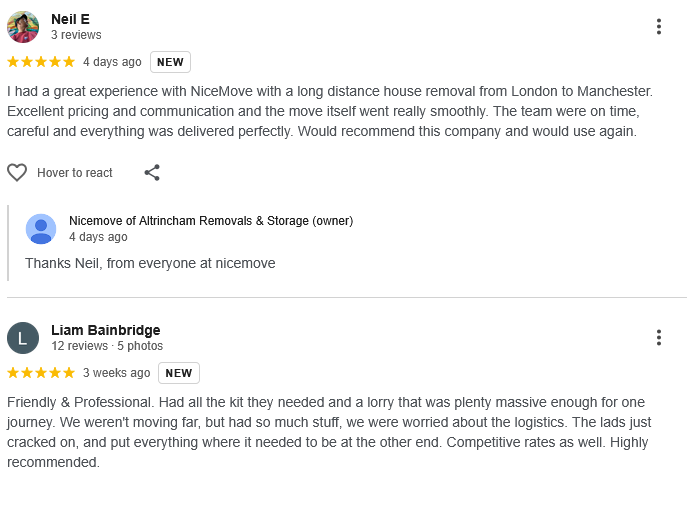Click the Nicemove owner avatar icon
The height and width of the screenshot is (518, 691).
pos(41,229)
